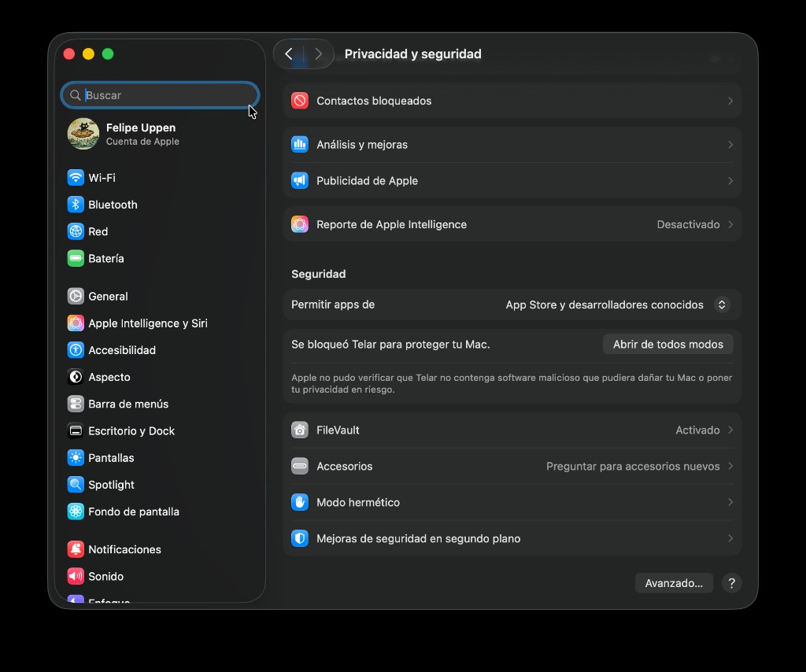The image size is (806, 672).
Task: Click Preguntar para accesorios nuevos value
Action: point(633,466)
